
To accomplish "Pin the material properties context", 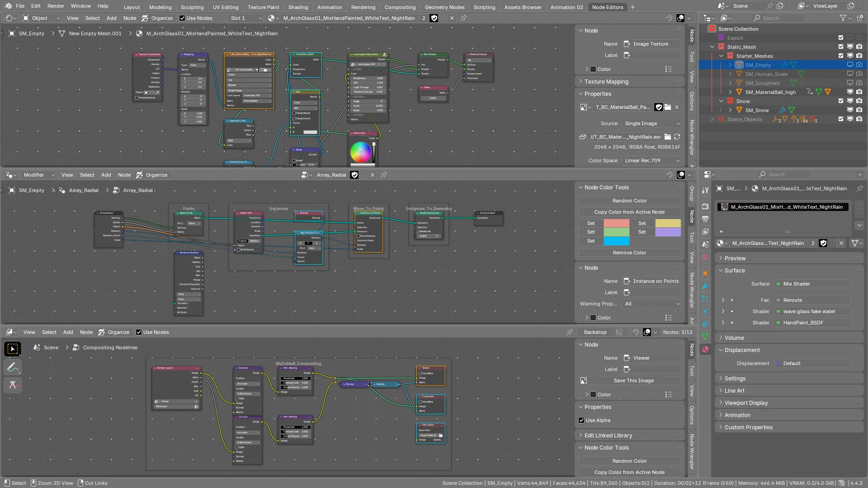I will click(x=859, y=188).
